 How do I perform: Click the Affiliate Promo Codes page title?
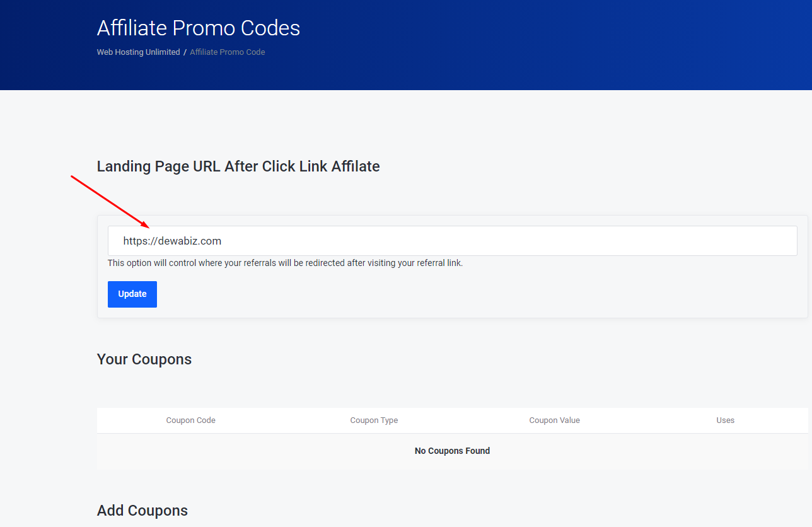click(199, 28)
